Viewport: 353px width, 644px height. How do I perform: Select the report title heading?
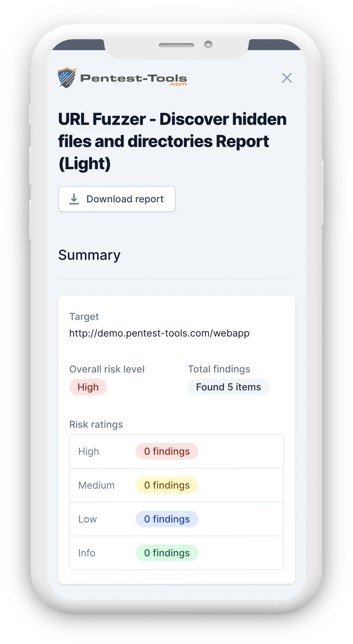172,141
